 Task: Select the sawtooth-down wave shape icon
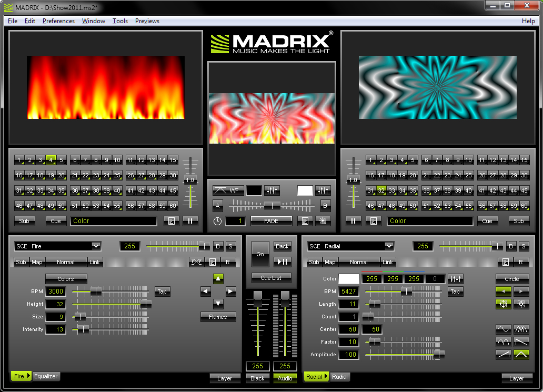pyautogui.click(x=521, y=342)
